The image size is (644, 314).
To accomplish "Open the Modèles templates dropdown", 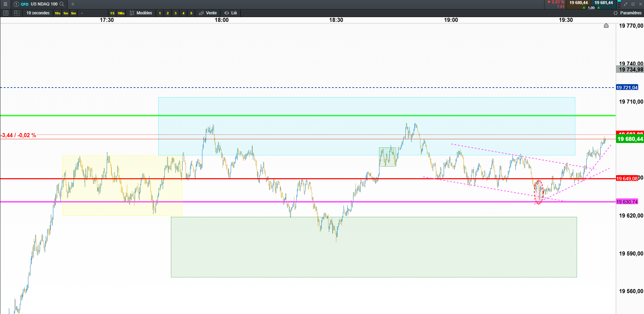I will 141,13.
